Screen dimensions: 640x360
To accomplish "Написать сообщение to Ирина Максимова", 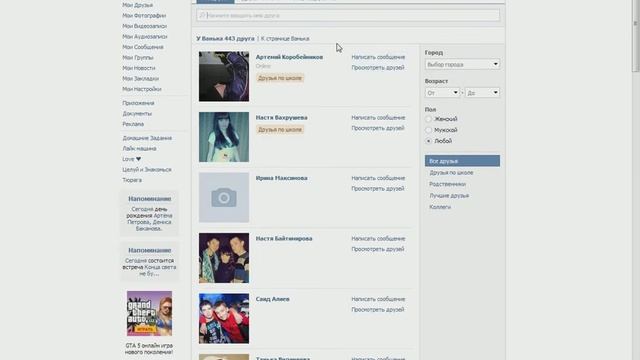I will pos(378,178).
